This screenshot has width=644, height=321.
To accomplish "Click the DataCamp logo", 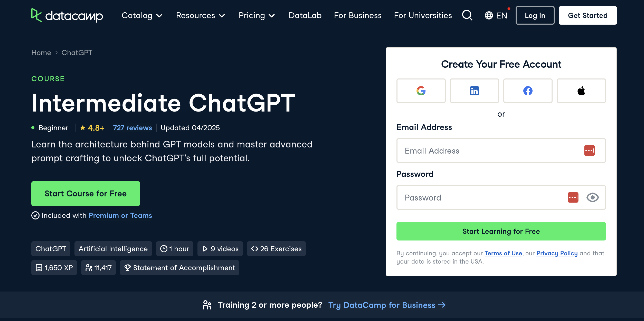I will [x=67, y=15].
